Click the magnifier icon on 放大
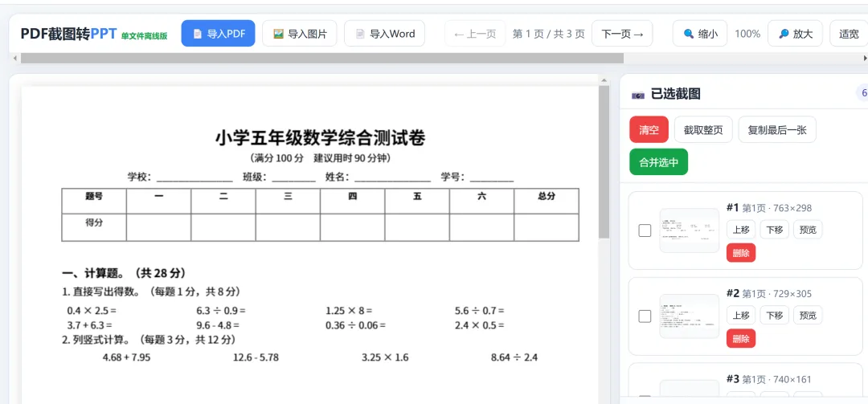 (784, 34)
